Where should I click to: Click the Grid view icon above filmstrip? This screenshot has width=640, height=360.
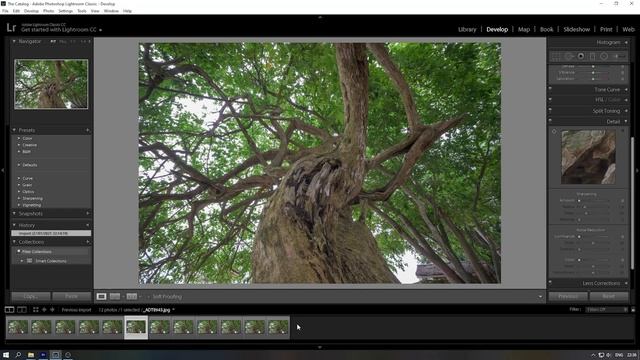point(36,310)
